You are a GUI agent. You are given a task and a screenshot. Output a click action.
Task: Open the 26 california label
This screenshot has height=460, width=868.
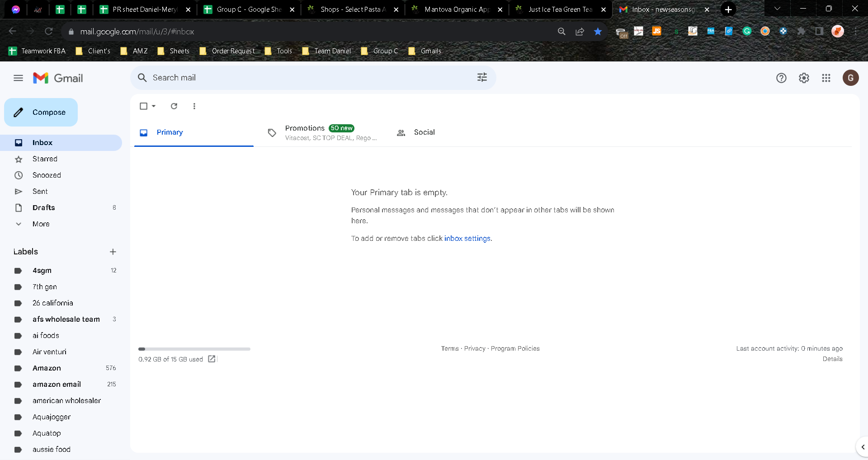click(x=61, y=303)
